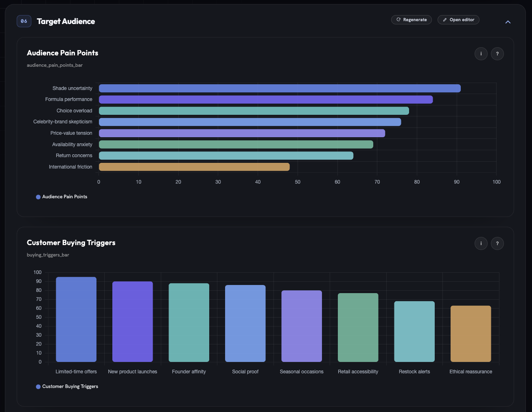Click the Founder affinity bar

(189, 322)
